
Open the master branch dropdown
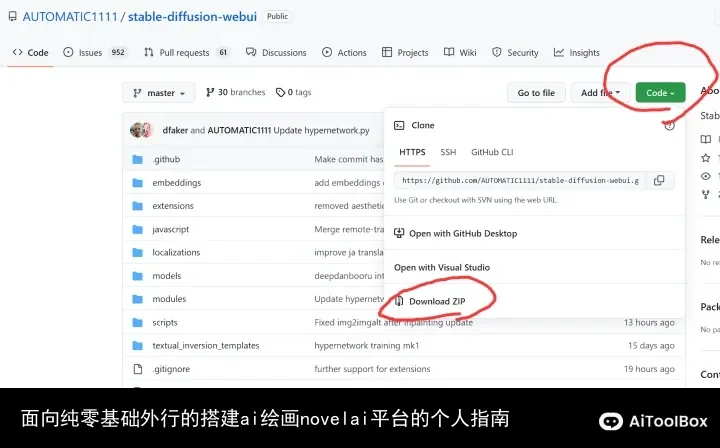159,93
